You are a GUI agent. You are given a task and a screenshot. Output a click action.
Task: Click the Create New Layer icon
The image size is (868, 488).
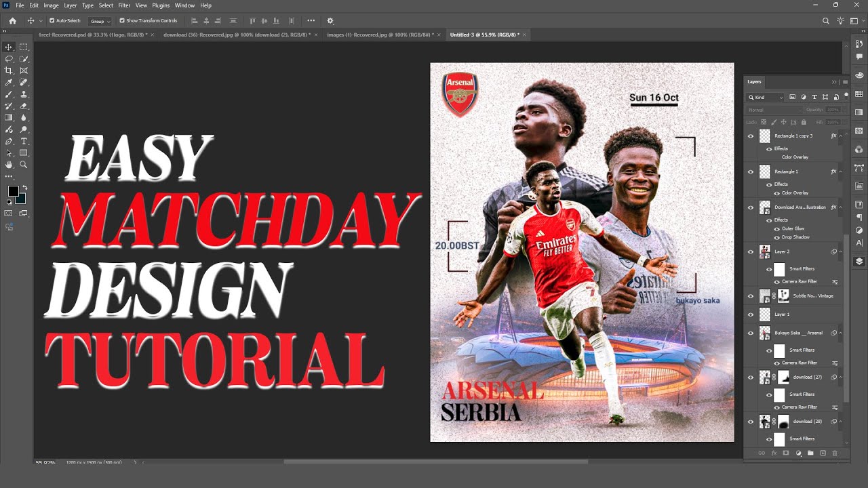tap(823, 453)
